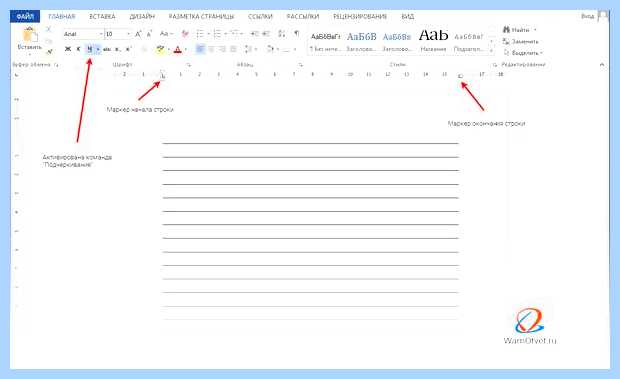Viewport: 620px width, 379px height.
Task: Click the Decrease Font Size icon
Action: click(x=149, y=34)
